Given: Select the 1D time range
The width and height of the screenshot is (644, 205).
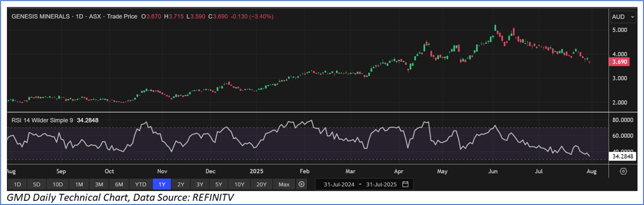Looking at the screenshot, I should [x=17, y=185].
